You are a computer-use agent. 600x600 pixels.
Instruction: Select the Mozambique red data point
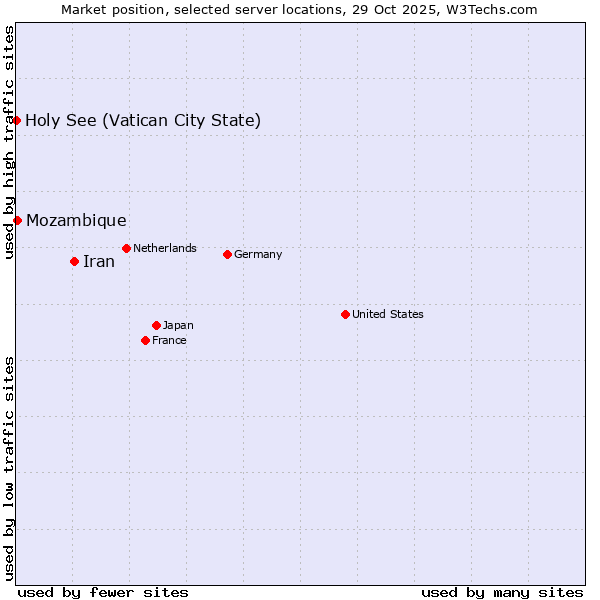tap(17, 220)
